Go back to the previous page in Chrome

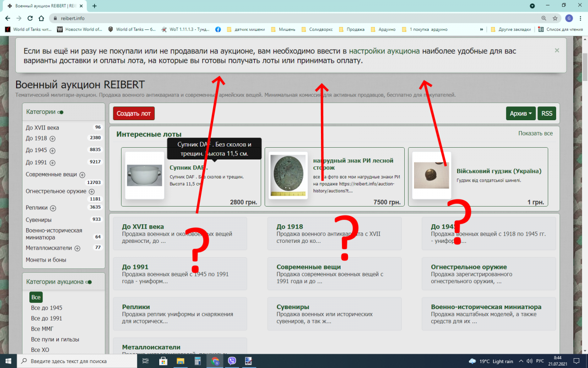click(x=7, y=18)
